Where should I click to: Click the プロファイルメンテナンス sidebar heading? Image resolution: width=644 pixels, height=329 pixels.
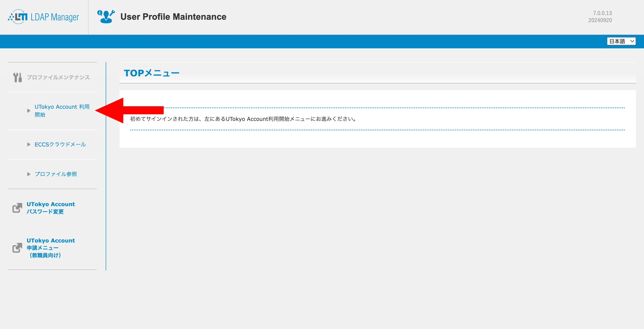tap(58, 77)
